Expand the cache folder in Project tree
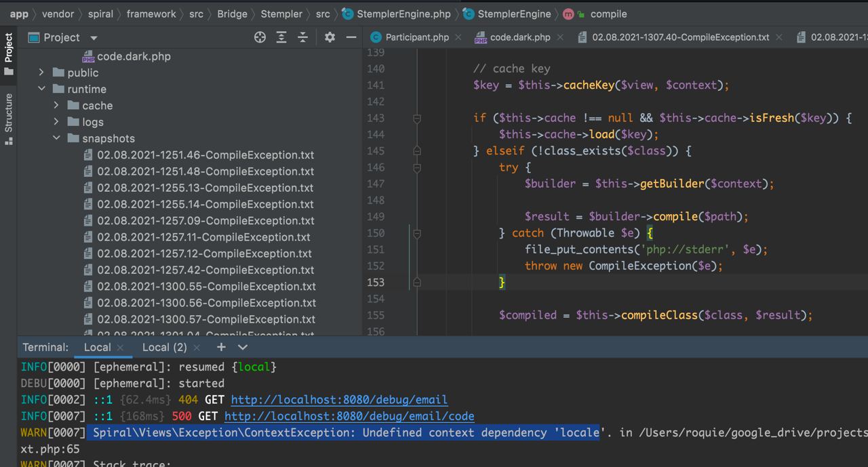This screenshot has width=868, height=467. [57, 105]
